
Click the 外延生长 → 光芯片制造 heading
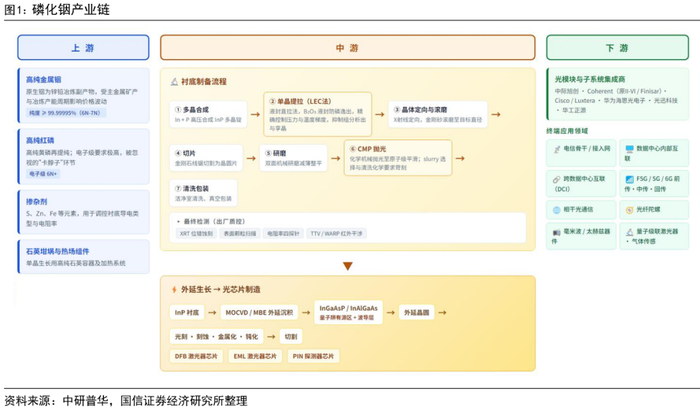click(x=221, y=289)
